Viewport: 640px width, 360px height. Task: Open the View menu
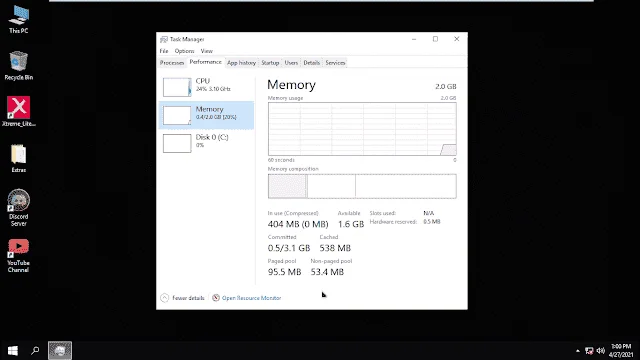point(207,51)
